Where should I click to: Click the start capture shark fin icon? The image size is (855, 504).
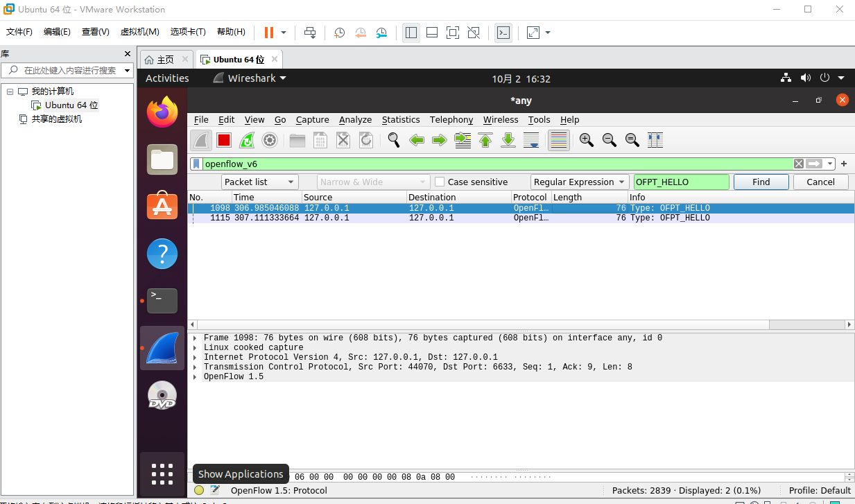201,140
